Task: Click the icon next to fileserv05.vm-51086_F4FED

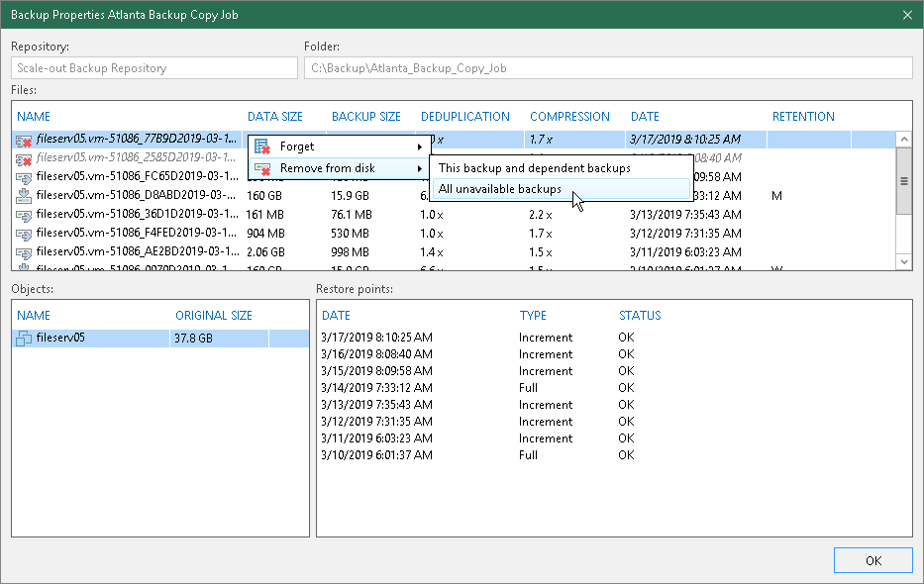Action: [x=25, y=234]
